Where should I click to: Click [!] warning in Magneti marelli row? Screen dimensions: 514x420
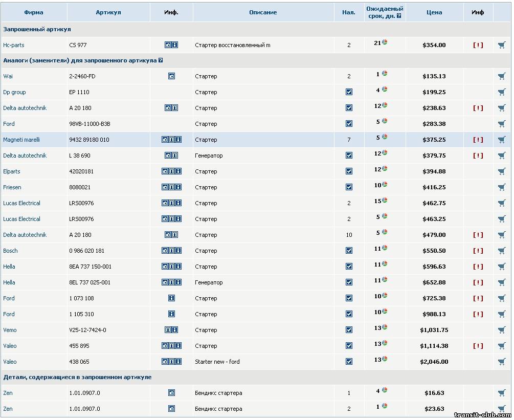pyautogui.click(x=478, y=140)
